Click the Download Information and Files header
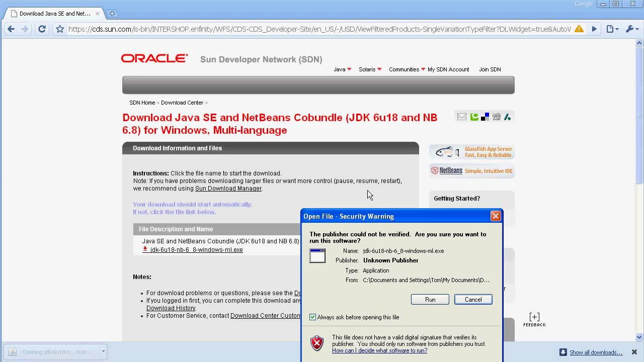Screen dimensions: 644x362 click(177, 148)
